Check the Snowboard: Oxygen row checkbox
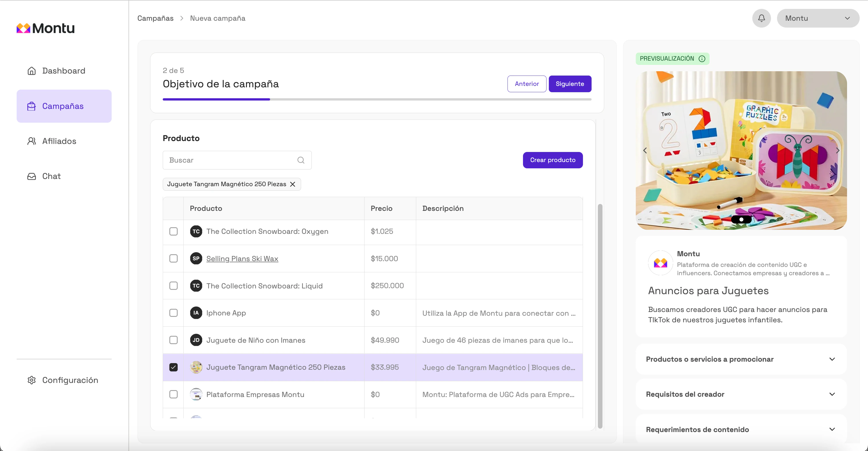The width and height of the screenshot is (868, 451). pyautogui.click(x=174, y=232)
